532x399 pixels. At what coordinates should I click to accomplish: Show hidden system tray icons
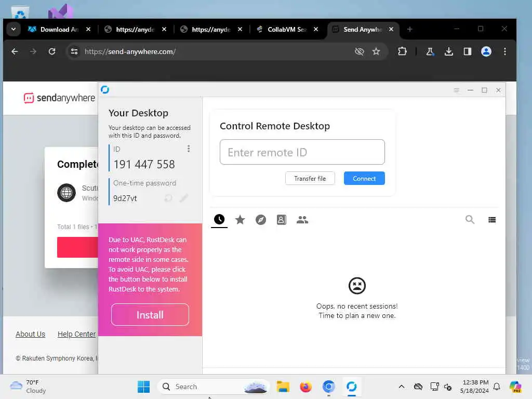click(x=402, y=387)
